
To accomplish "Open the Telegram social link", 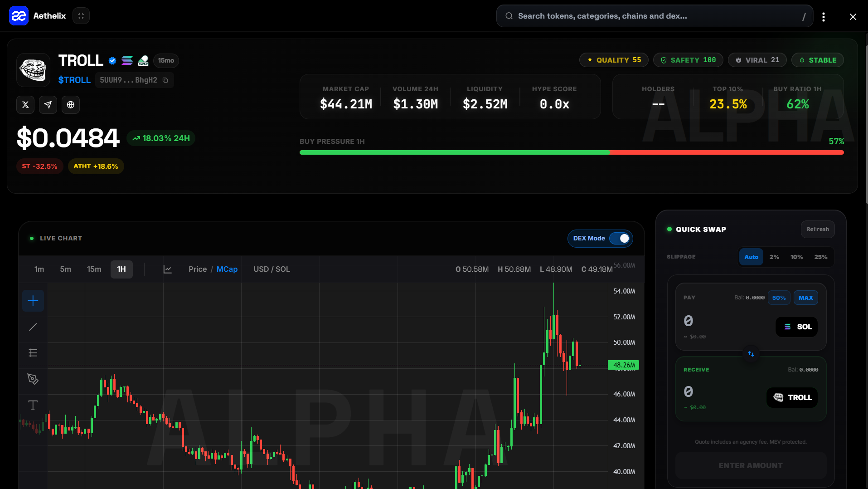I will (x=48, y=105).
